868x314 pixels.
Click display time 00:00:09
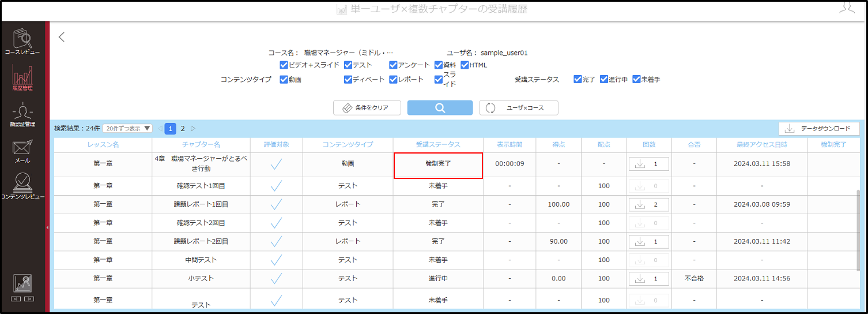[x=510, y=164]
